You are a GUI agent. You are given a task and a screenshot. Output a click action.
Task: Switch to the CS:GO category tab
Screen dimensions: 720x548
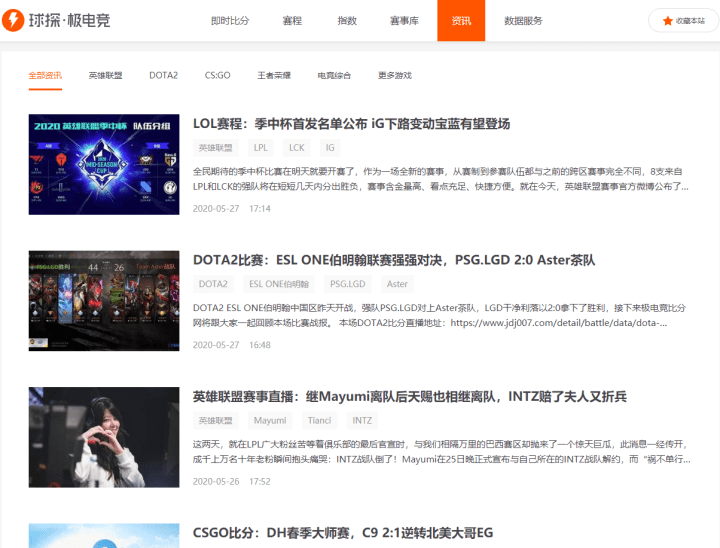click(x=218, y=75)
